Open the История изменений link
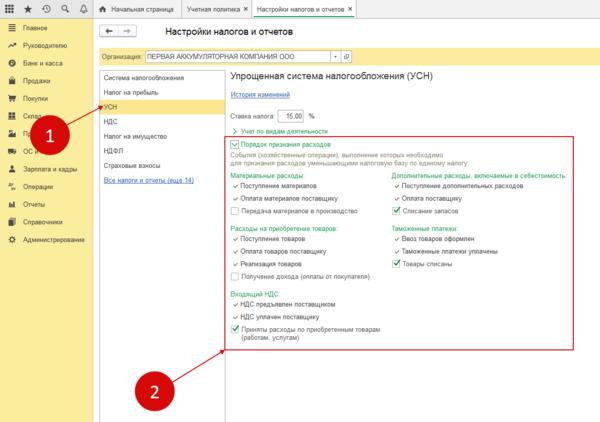Image resolution: width=600 pixels, height=422 pixels. coord(262,95)
